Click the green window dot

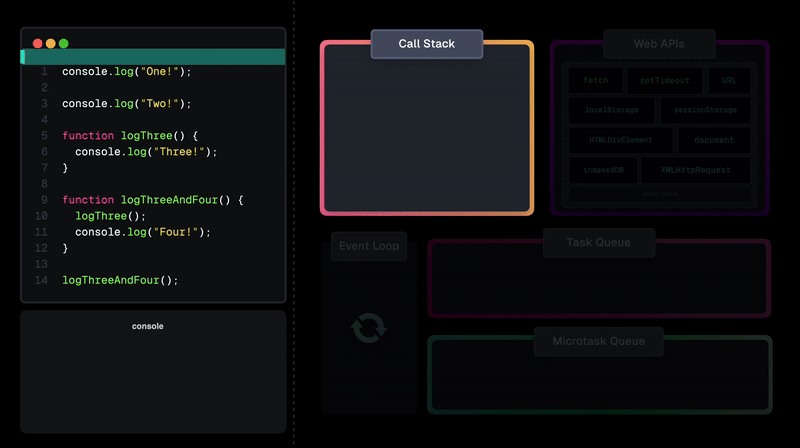coord(64,43)
